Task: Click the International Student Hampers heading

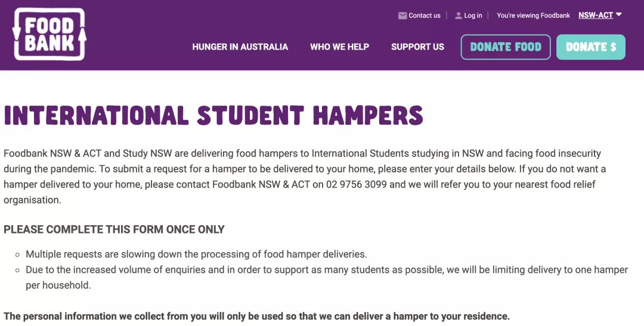Action: (x=213, y=115)
